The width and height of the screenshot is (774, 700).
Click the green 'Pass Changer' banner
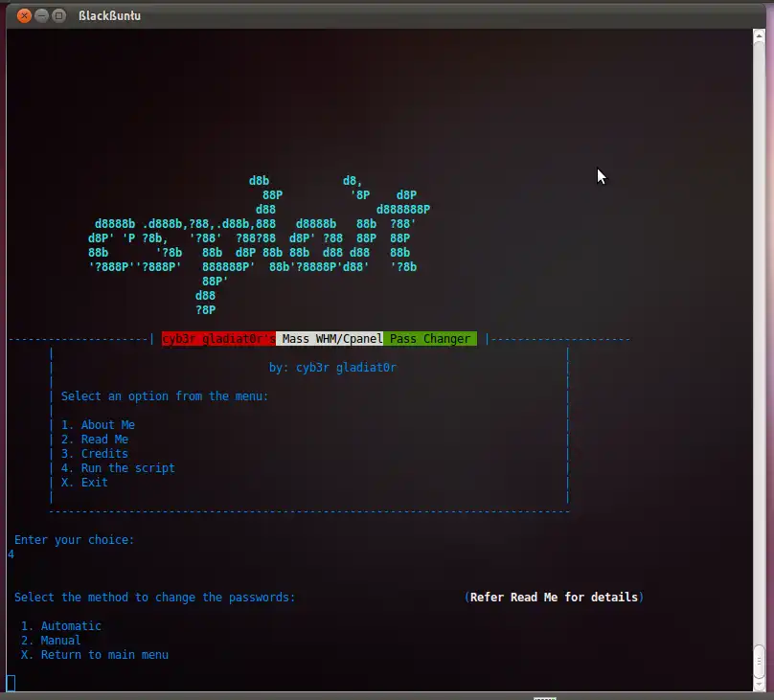point(430,339)
